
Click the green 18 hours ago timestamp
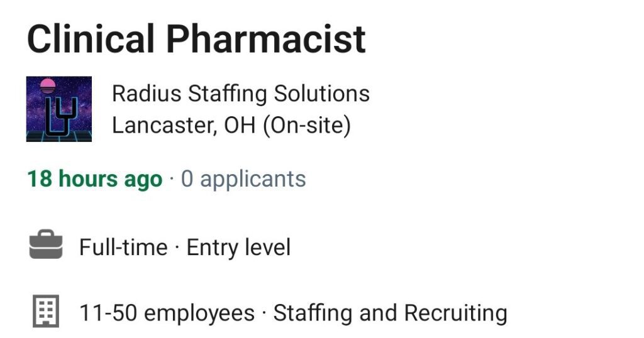[x=95, y=179]
